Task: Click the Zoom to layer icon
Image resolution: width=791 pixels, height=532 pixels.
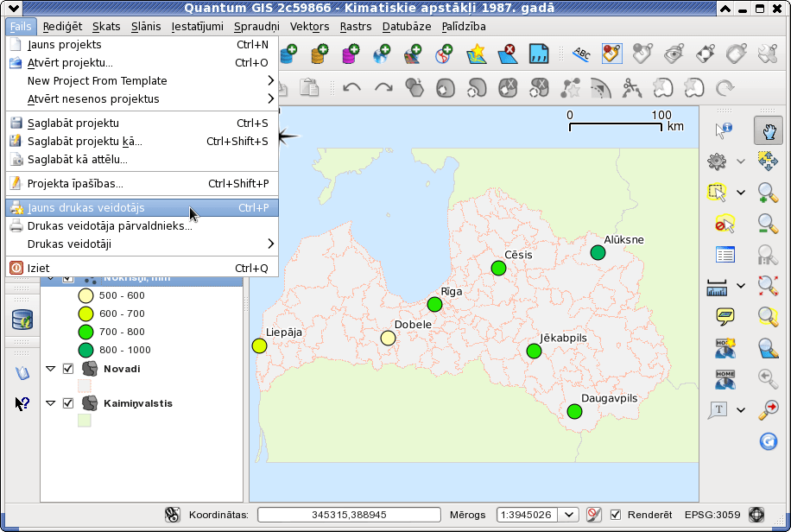Action: tap(768, 348)
